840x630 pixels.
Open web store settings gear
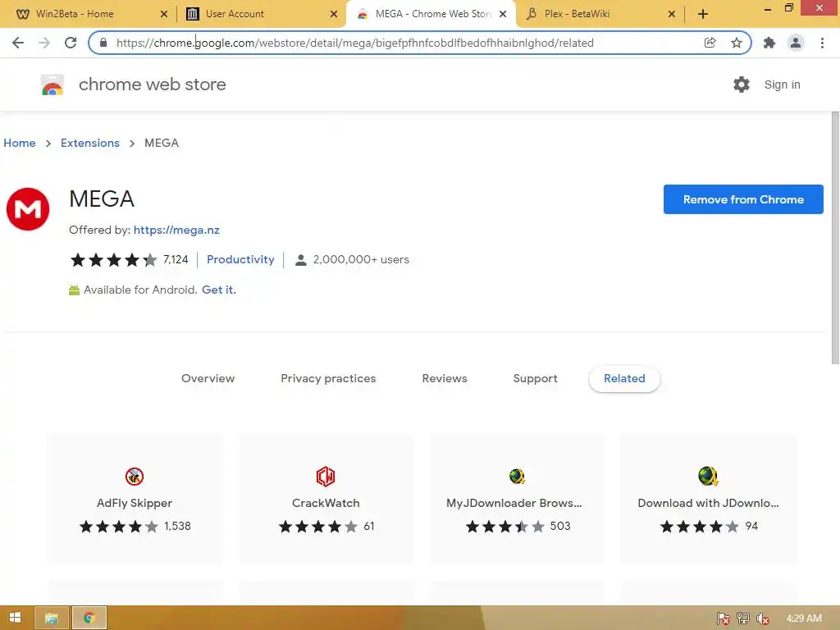(742, 84)
